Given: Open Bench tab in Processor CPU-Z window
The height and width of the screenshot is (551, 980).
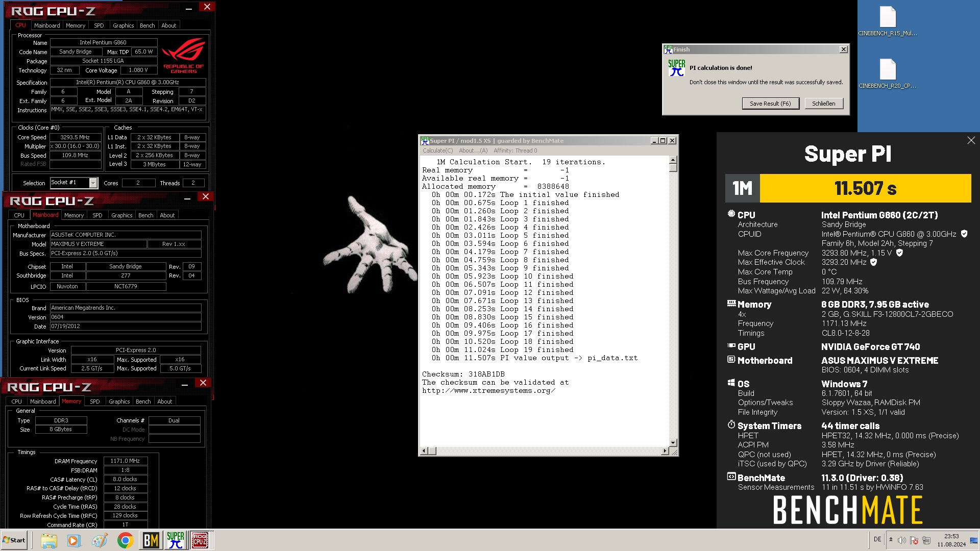Looking at the screenshot, I should pos(147,26).
